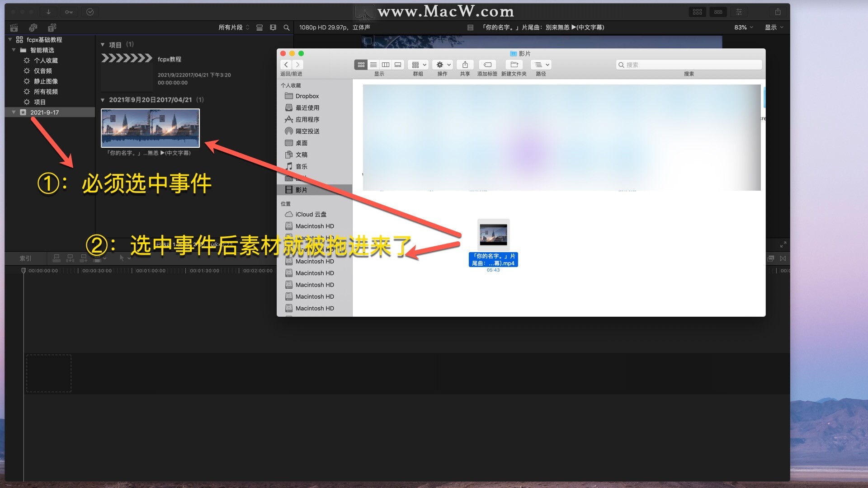Toggle filmstrip and list view in browser
The height and width of the screenshot is (488, 868).
(259, 28)
